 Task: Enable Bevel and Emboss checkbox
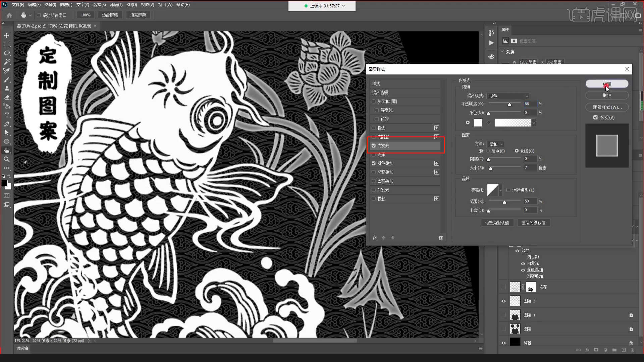coord(374,101)
